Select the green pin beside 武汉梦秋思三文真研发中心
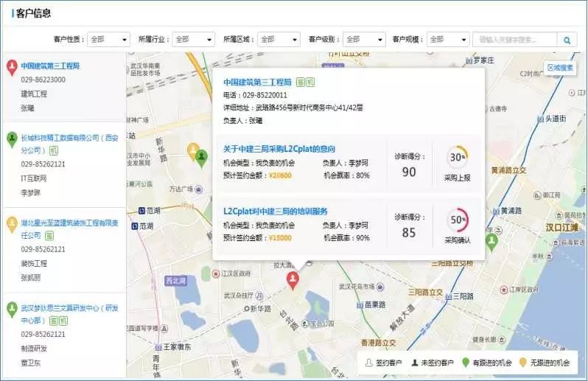This screenshot has width=588, height=381. pos(12,310)
